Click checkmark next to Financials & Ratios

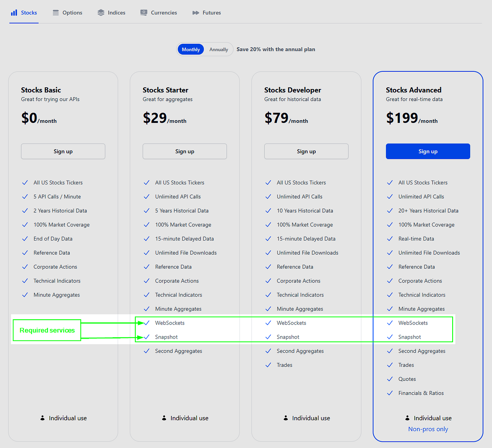point(389,393)
